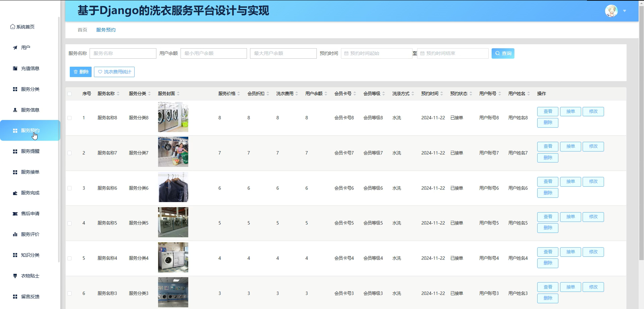
Task: Open 洗衣费用统计 statistics
Action: (114, 72)
